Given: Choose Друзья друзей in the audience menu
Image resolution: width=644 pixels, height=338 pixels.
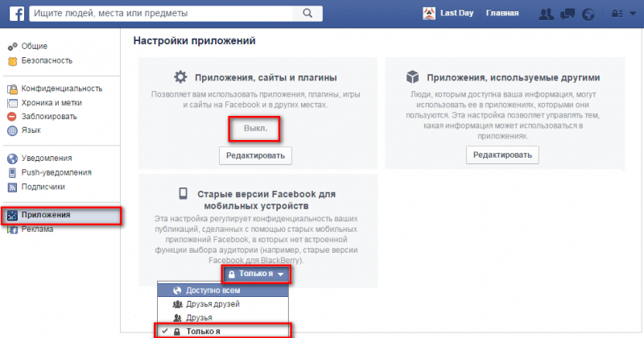Looking at the screenshot, I should (x=223, y=304).
